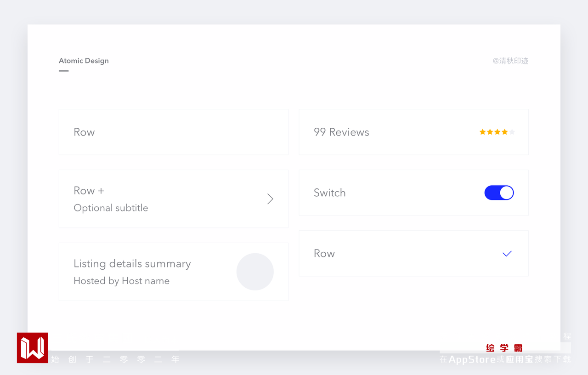Select the Row label beside the checkmark
The image size is (588, 375).
point(324,254)
